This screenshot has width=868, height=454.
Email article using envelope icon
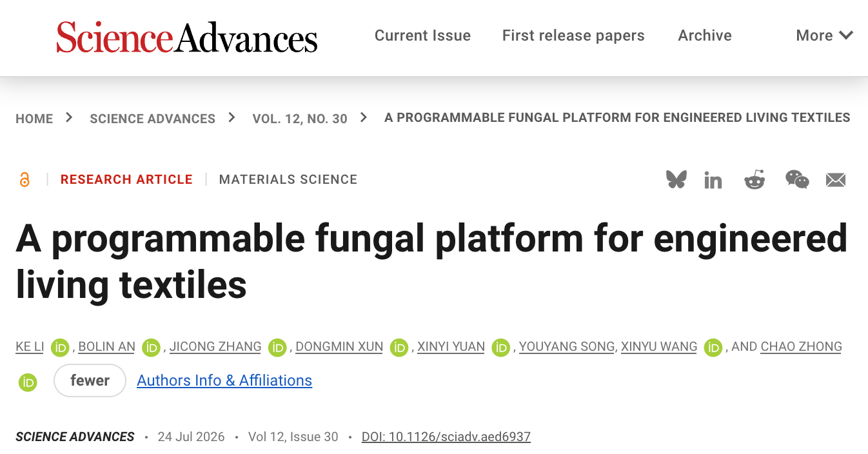[x=836, y=180]
